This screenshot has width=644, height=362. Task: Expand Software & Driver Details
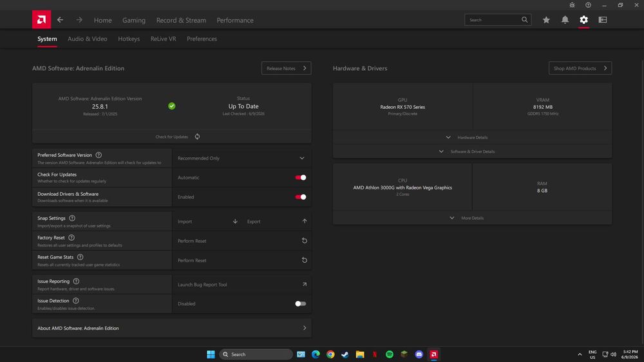point(472,151)
